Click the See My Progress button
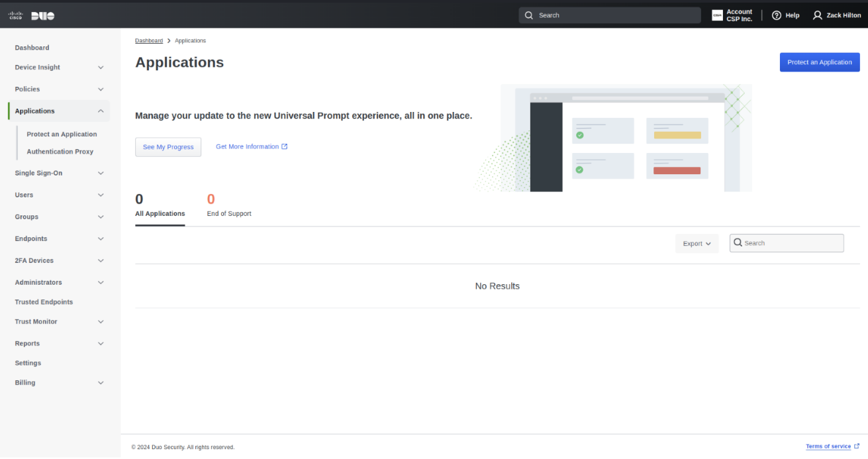 (x=168, y=147)
